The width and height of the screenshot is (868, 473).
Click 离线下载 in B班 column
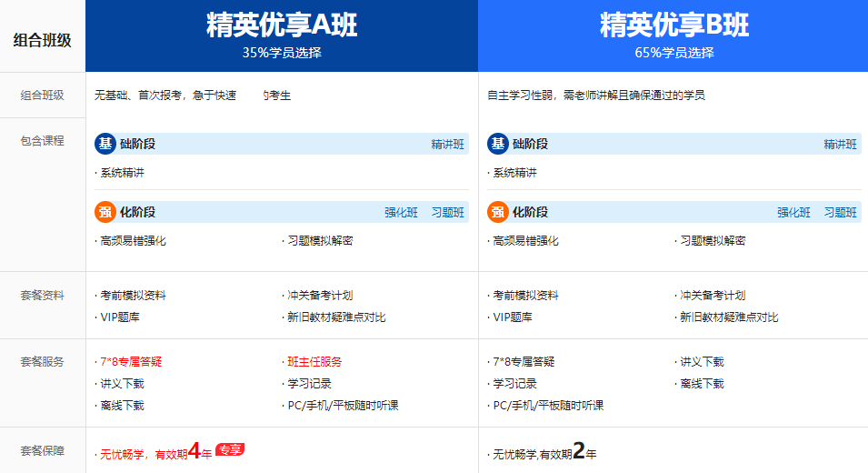point(702,384)
